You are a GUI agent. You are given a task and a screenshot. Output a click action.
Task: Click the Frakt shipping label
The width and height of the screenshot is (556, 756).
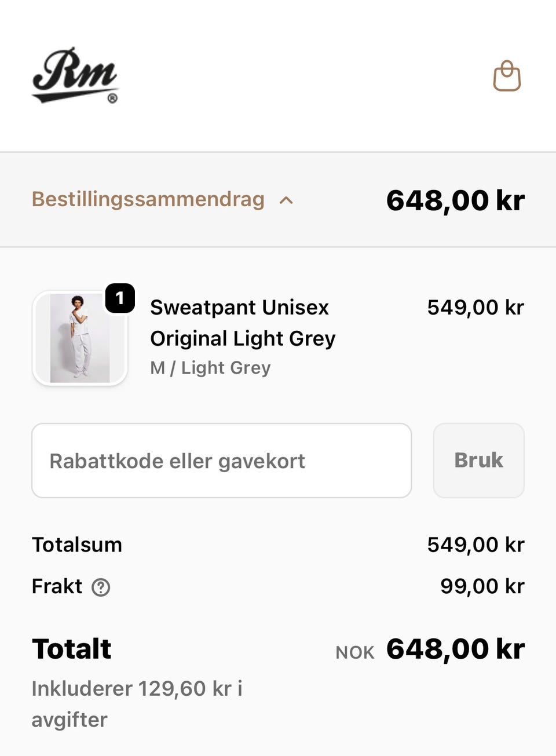pos(57,586)
